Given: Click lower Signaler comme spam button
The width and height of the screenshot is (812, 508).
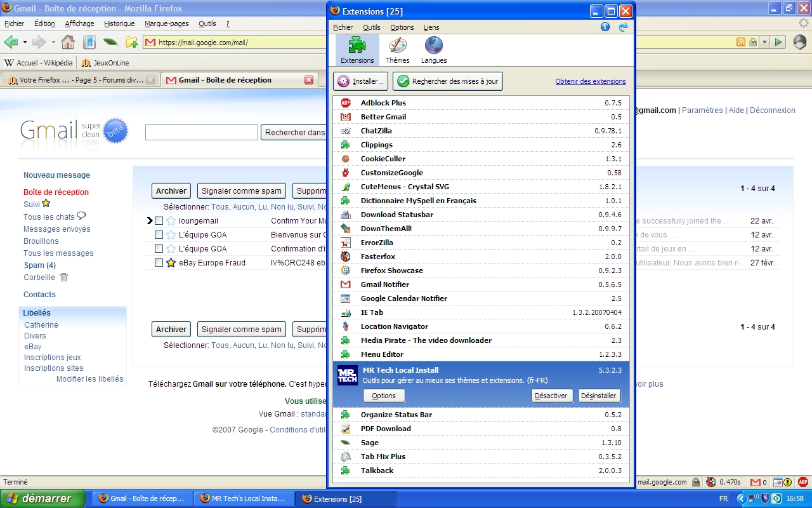Looking at the screenshot, I should (x=242, y=329).
